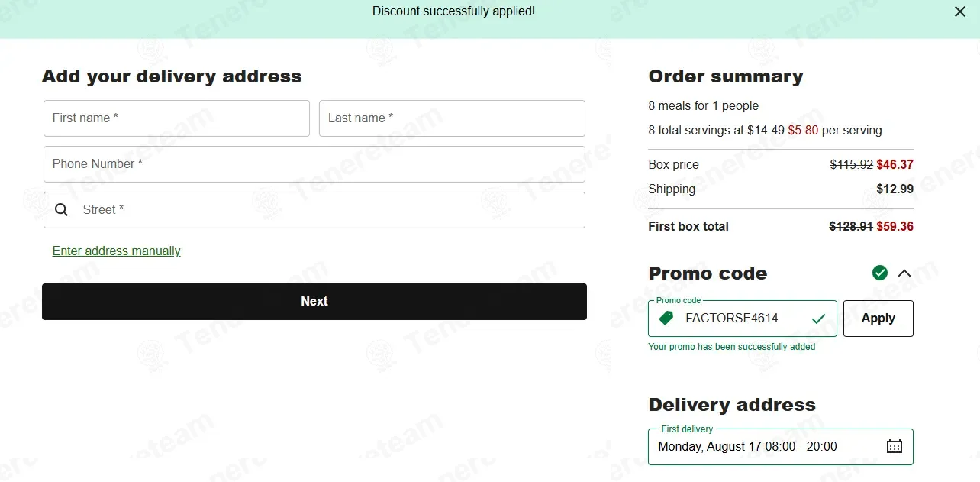
Task: Dismiss the discount applied banner
Action: (x=960, y=11)
